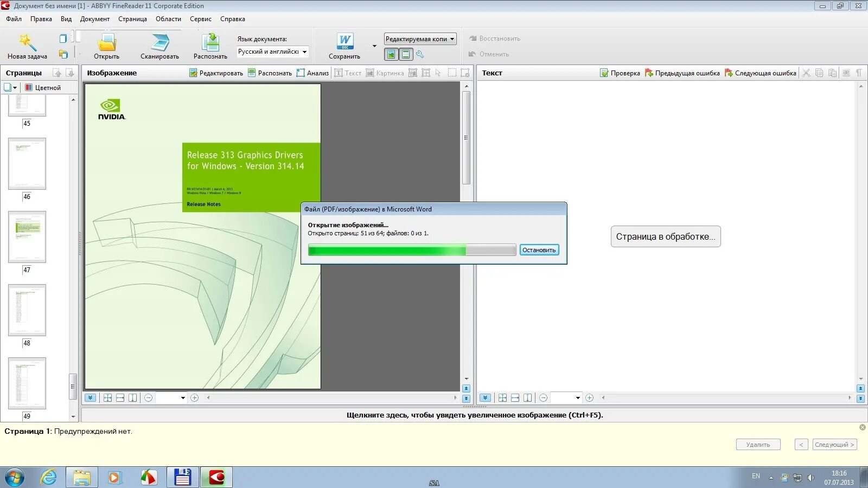This screenshot has height=488, width=868.
Task: Move page up in Страницы panel
Action: [57, 73]
